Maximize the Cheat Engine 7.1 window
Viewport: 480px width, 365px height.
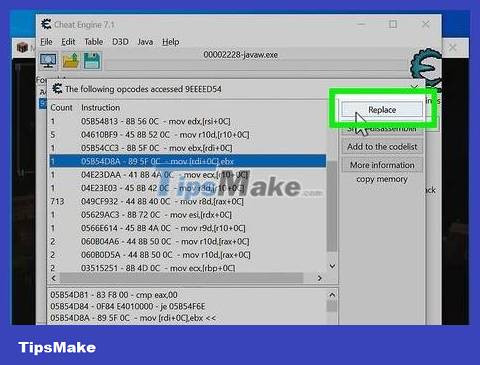(393, 24)
